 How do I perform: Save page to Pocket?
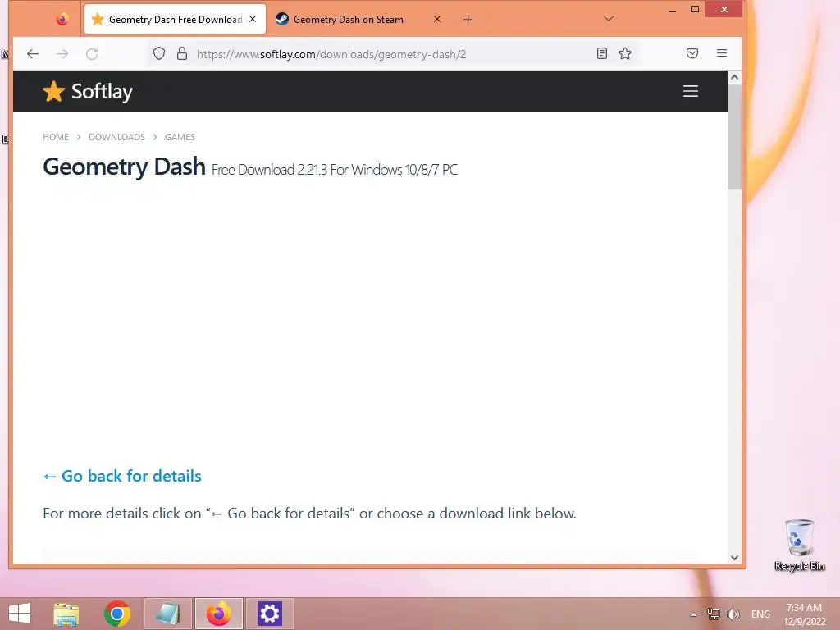[x=692, y=53]
